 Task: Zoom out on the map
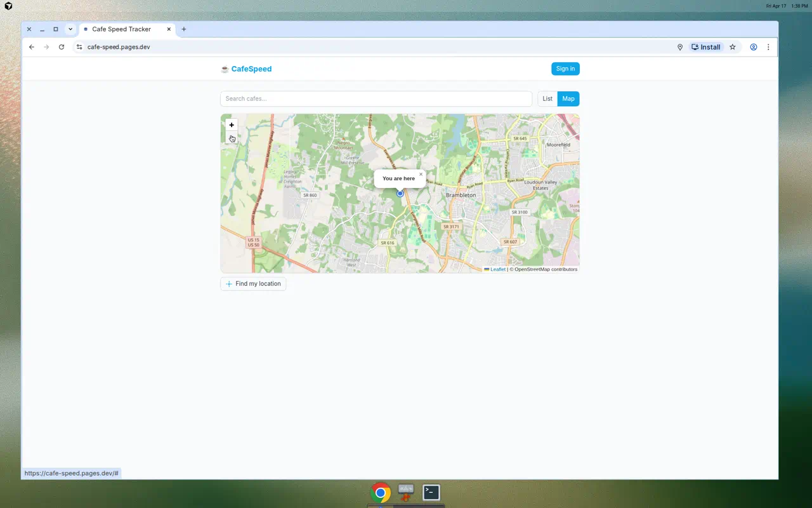pyautogui.click(x=232, y=138)
